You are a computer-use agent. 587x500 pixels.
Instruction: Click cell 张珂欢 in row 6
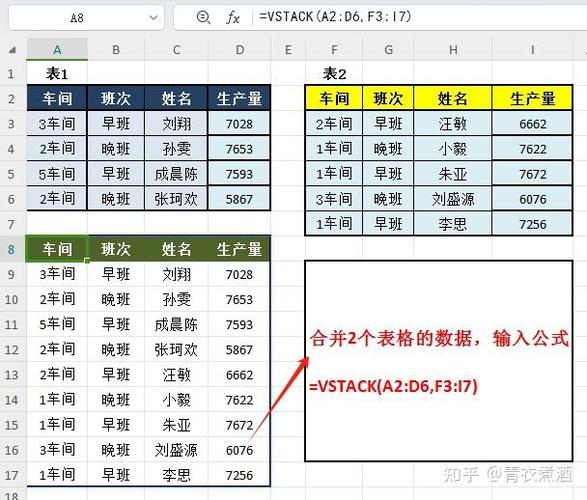pyautogui.click(x=176, y=199)
